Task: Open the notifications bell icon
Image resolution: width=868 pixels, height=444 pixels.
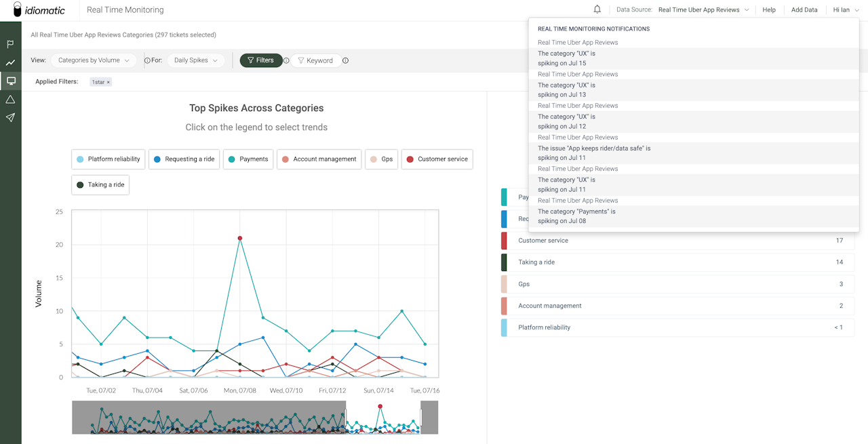Action: (597, 9)
